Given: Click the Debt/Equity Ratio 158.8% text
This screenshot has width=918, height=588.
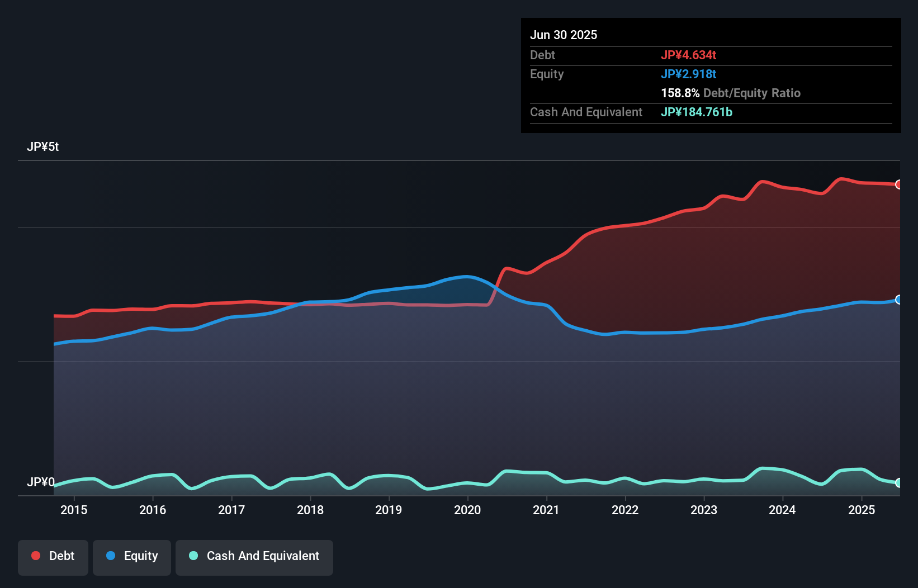Looking at the screenshot, I should [730, 93].
